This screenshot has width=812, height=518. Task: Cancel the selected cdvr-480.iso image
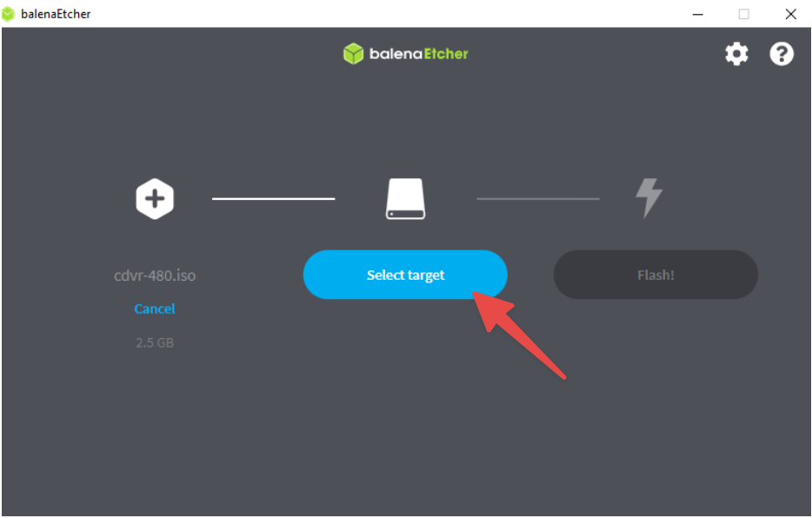[x=155, y=309]
